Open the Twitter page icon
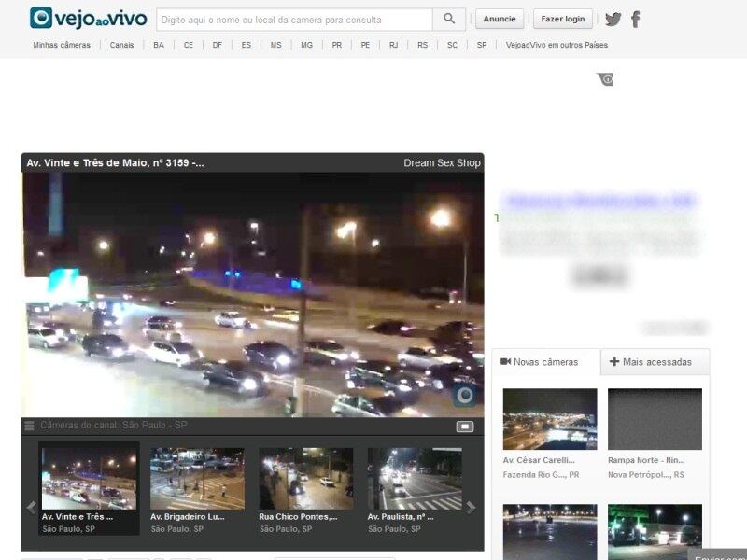 [x=613, y=19]
